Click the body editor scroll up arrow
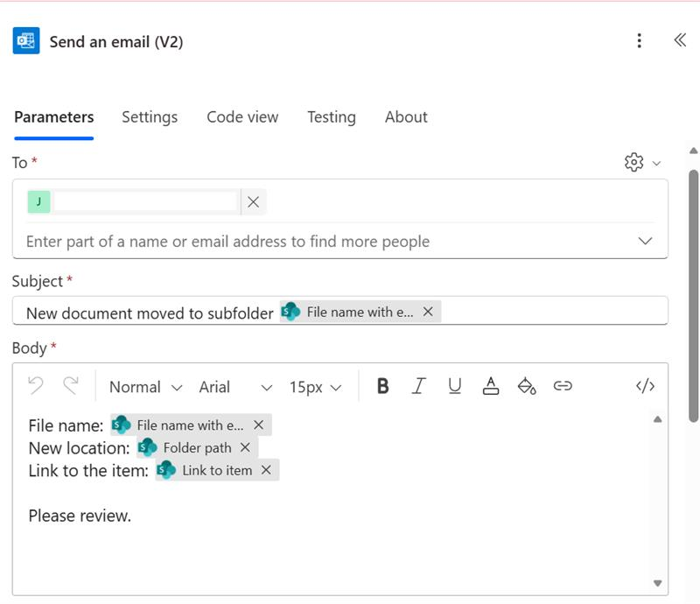This screenshot has width=700, height=604. pyautogui.click(x=657, y=419)
